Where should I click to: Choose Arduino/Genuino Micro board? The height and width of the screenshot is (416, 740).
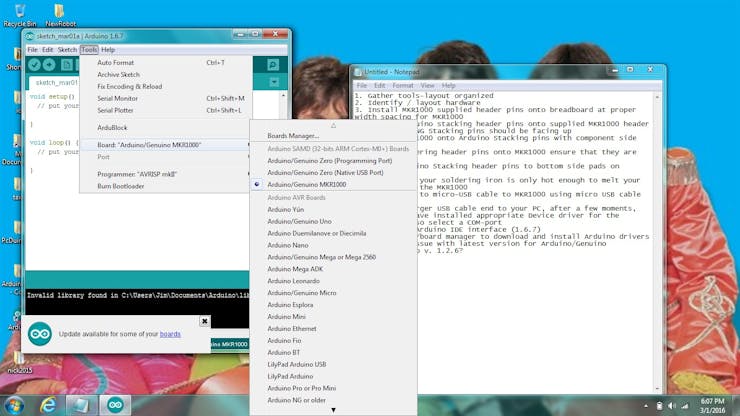[333, 293]
